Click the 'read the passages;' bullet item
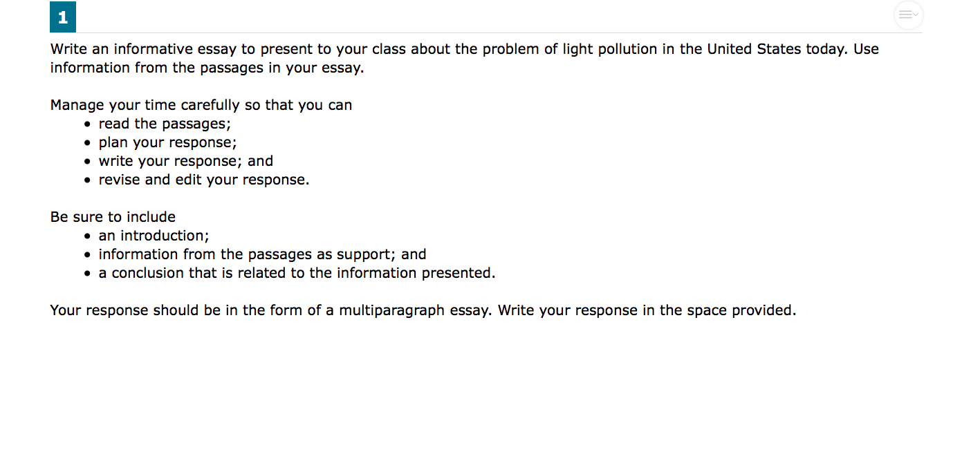The width and height of the screenshot is (980, 452). pos(165,124)
